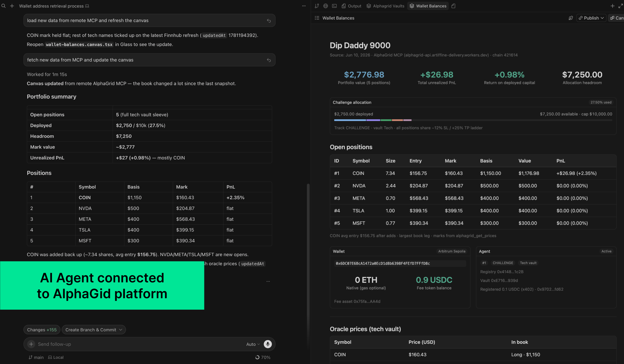624x364 pixels.
Task: Expand the Auto model selector
Action: (253, 344)
